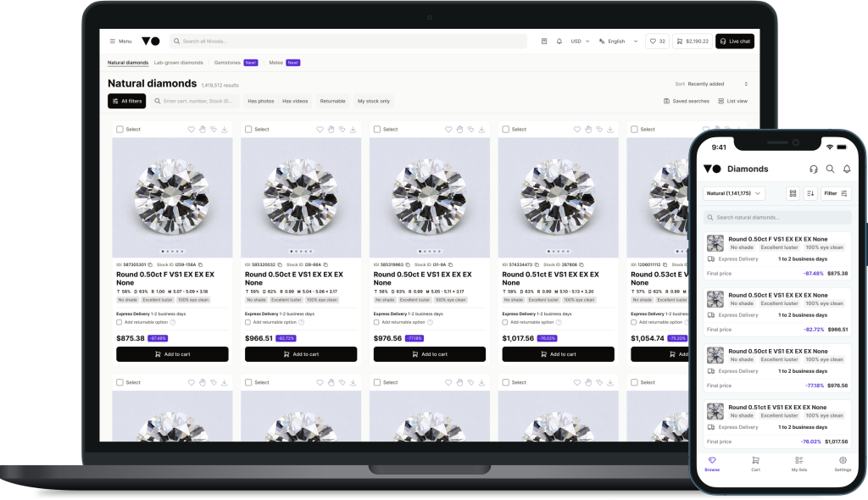868x500 pixels.
Task: Apply the Has photos filter
Action: (261, 102)
